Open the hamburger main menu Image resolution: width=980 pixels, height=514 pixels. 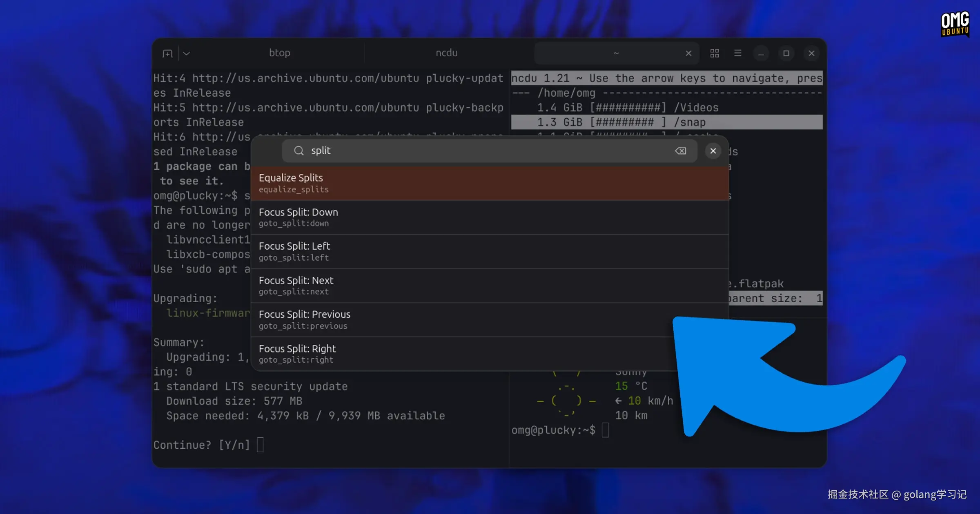pyautogui.click(x=737, y=53)
